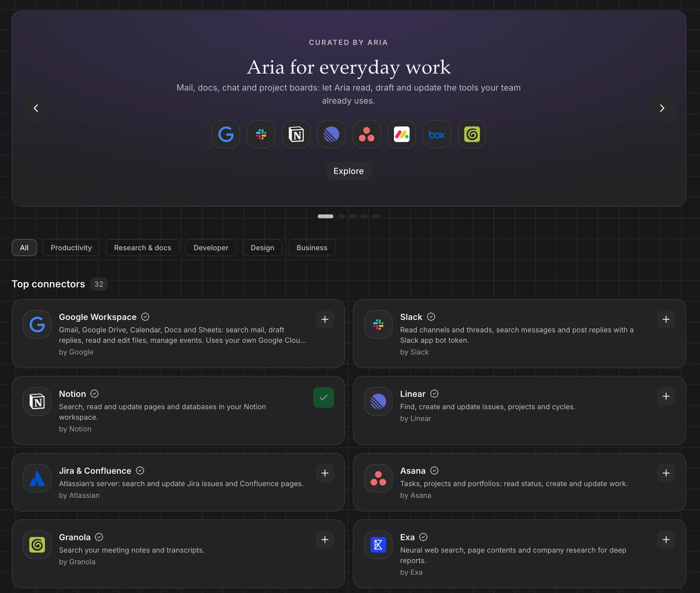The height and width of the screenshot is (593, 700).
Task: Jump to the last carousel slide dot
Action: click(x=376, y=216)
